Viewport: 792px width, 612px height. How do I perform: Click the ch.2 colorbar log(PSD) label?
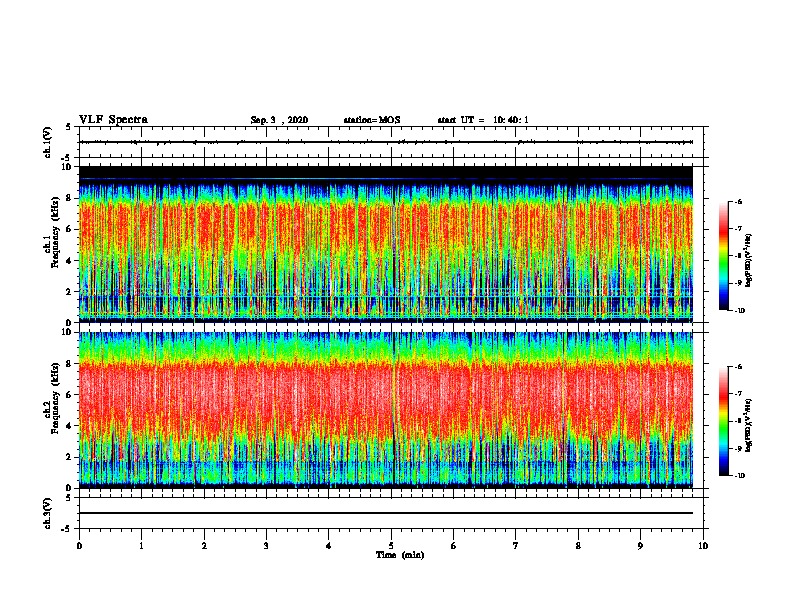point(748,426)
